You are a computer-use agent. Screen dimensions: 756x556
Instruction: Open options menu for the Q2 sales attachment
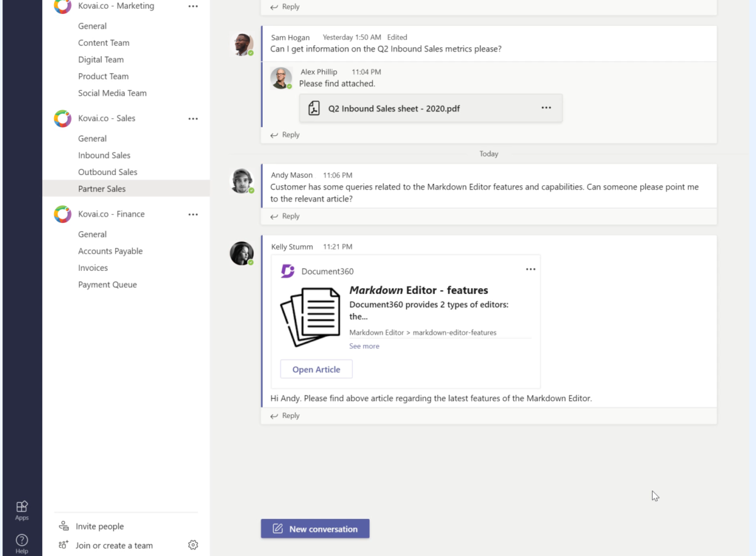click(546, 108)
